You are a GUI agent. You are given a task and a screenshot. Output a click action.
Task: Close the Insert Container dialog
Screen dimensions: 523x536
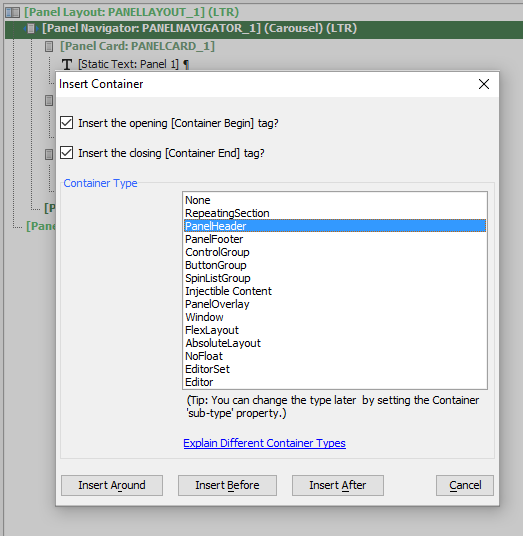pyautogui.click(x=484, y=84)
